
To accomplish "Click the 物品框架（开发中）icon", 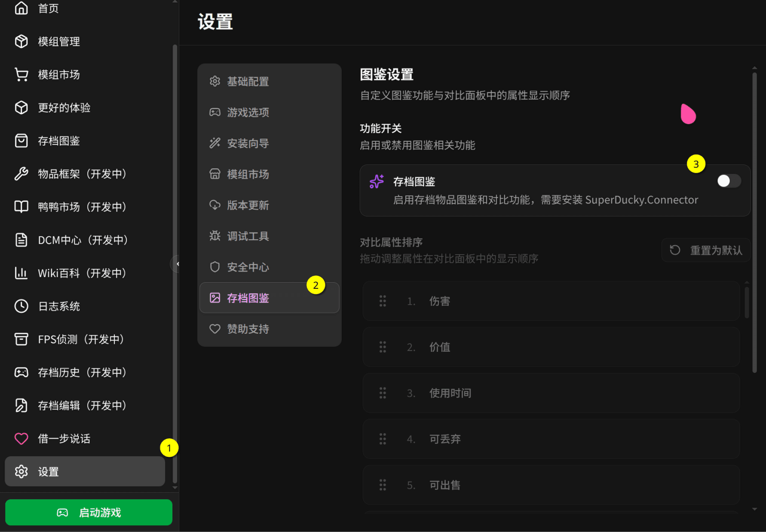I will coord(21,174).
